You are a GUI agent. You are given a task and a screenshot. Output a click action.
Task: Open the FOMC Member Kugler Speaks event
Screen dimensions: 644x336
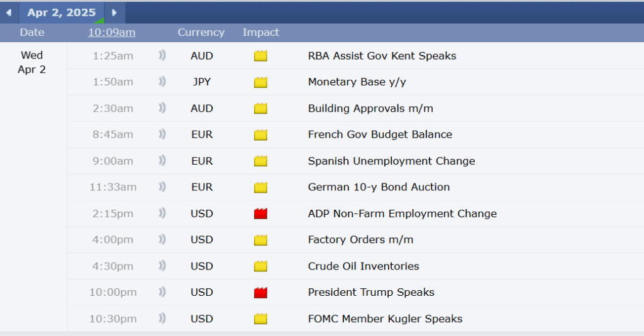tap(385, 318)
